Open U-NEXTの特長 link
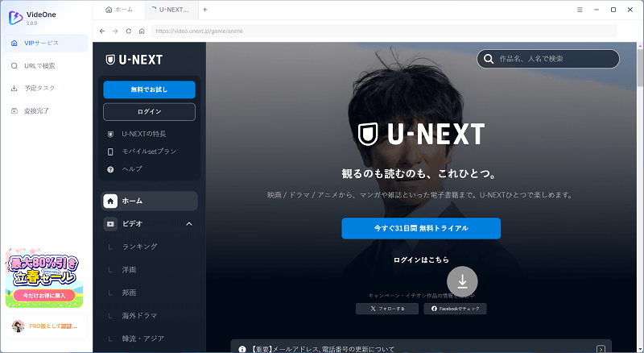The width and height of the screenshot is (644, 353). (x=144, y=134)
